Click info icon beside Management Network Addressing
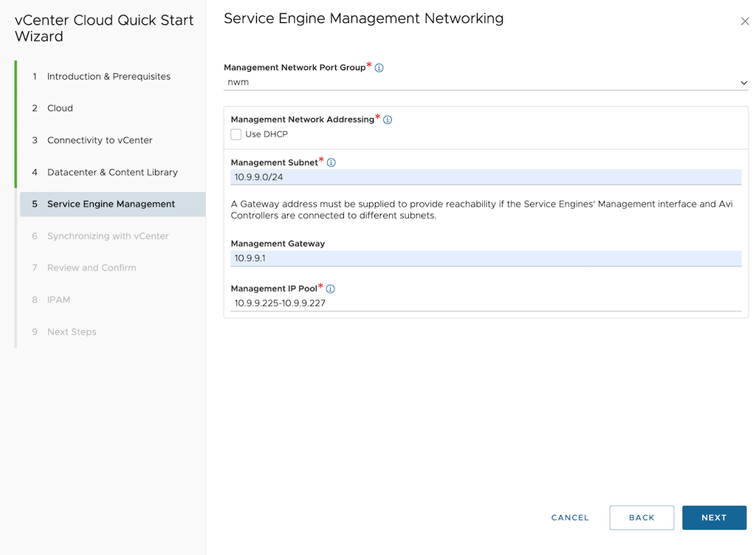 (x=388, y=120)
